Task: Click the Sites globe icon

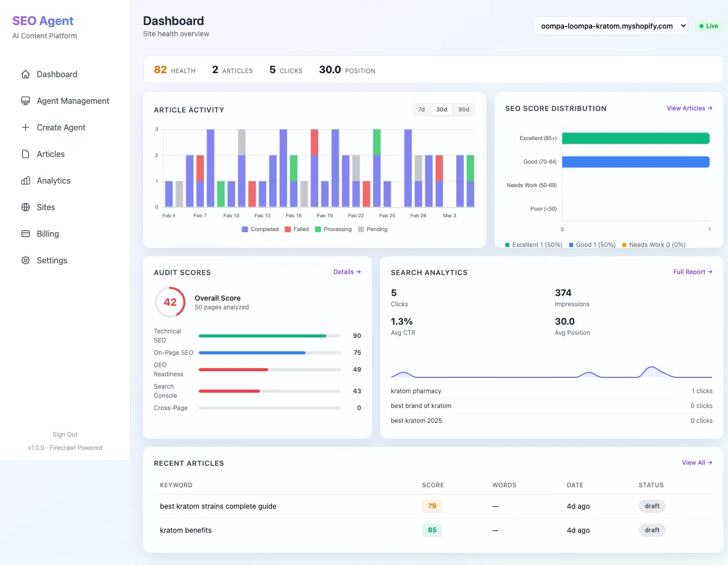Action: [25, 207]
